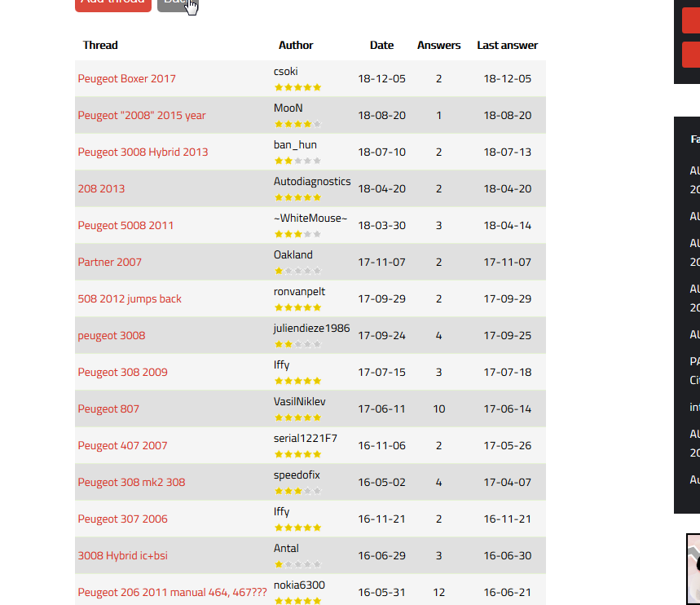The image size is (700, 605).
Task: Click author name ronvanpelt
Action: 299,291
